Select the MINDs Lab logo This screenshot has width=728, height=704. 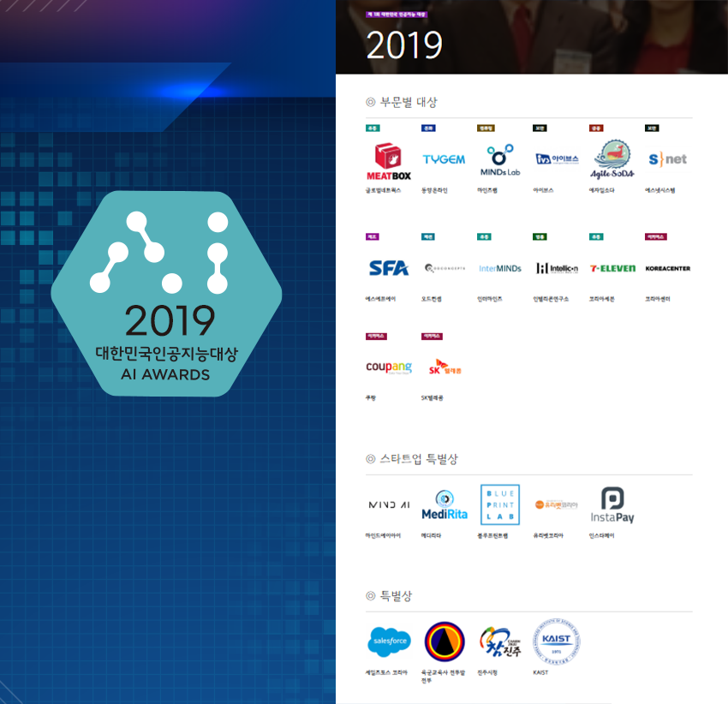coord(499,160)
